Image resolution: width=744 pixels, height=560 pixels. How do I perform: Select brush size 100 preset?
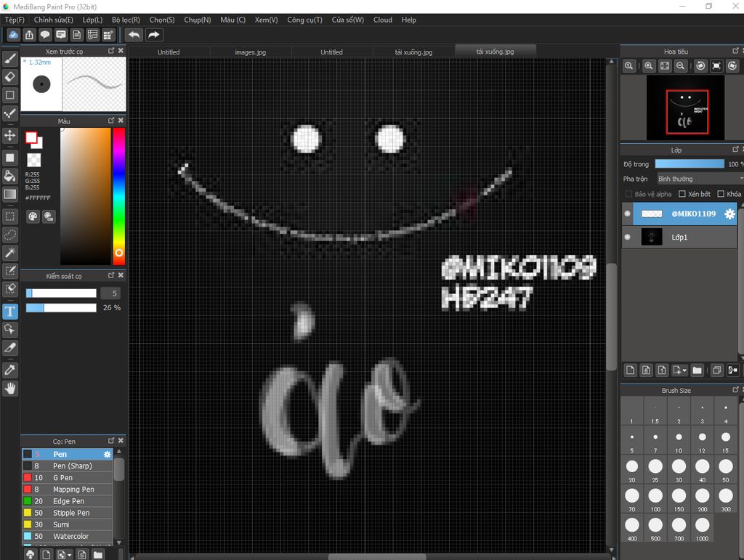655,495
